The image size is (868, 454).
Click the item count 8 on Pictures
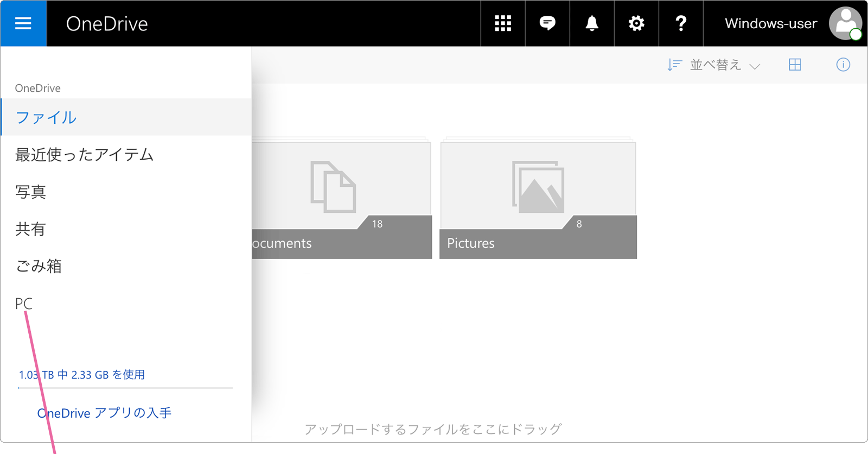coord(579,224)
